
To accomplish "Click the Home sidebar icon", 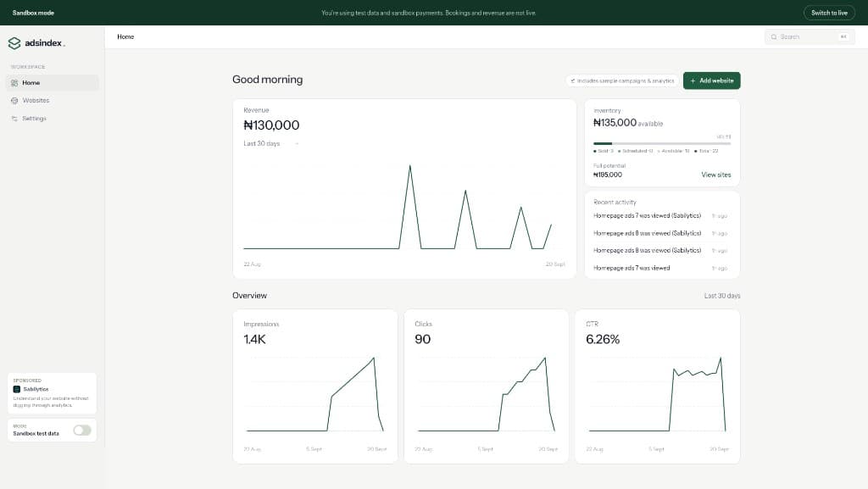I will click(x=14, y=83).
